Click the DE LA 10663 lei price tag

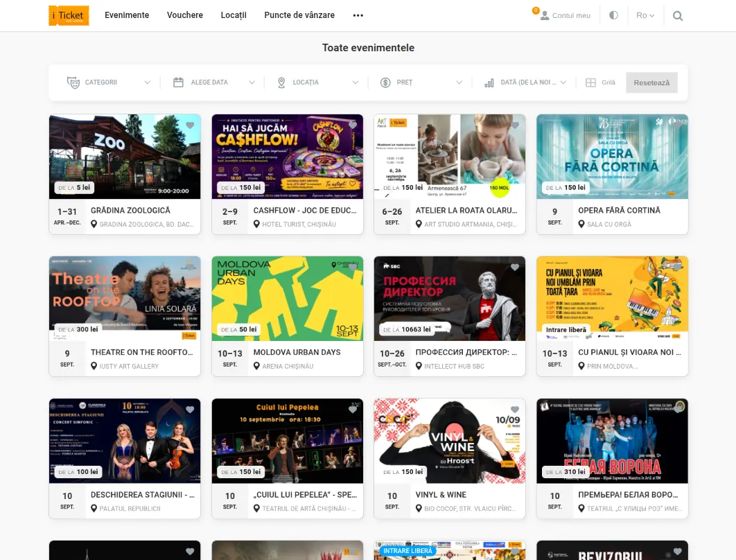click(x=407, y=329)
